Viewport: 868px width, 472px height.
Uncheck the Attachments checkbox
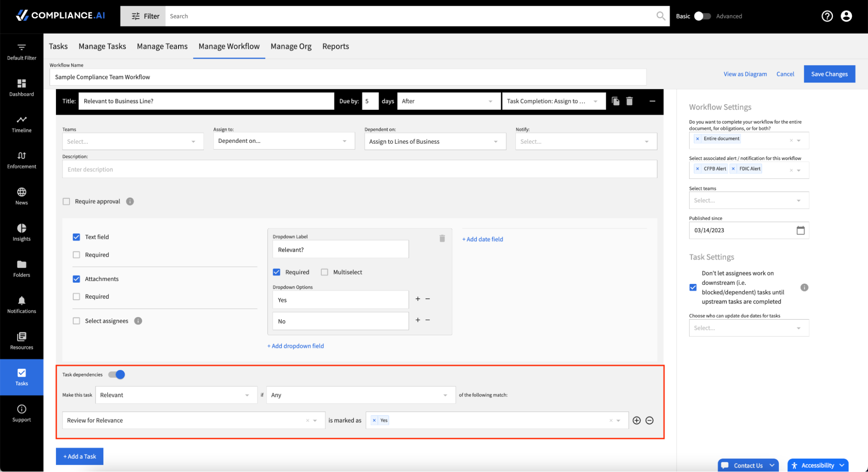click(76, 279)
